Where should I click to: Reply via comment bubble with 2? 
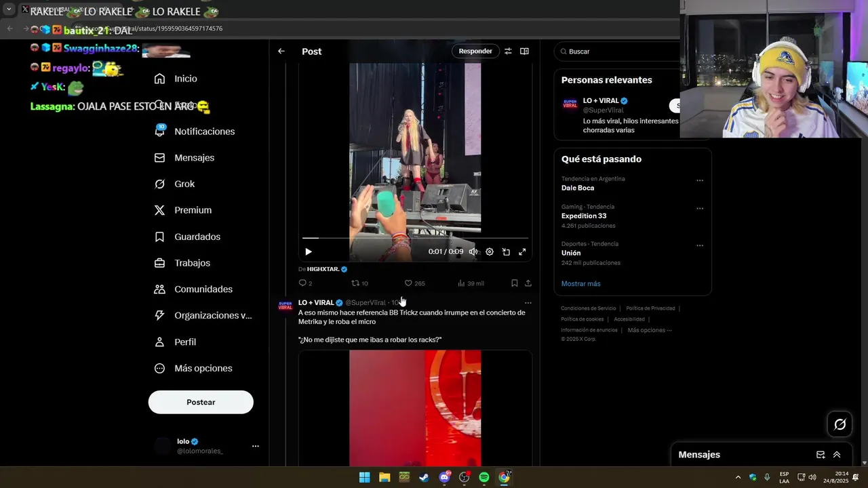(x=305, y=283)
